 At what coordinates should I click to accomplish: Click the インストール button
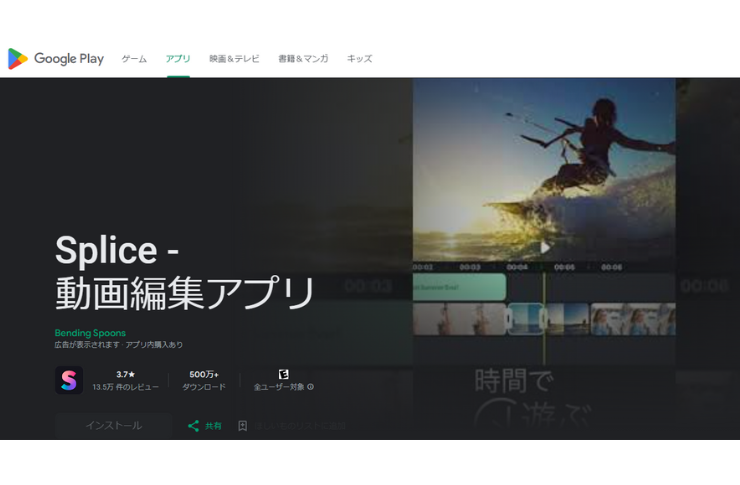(114, 426)
